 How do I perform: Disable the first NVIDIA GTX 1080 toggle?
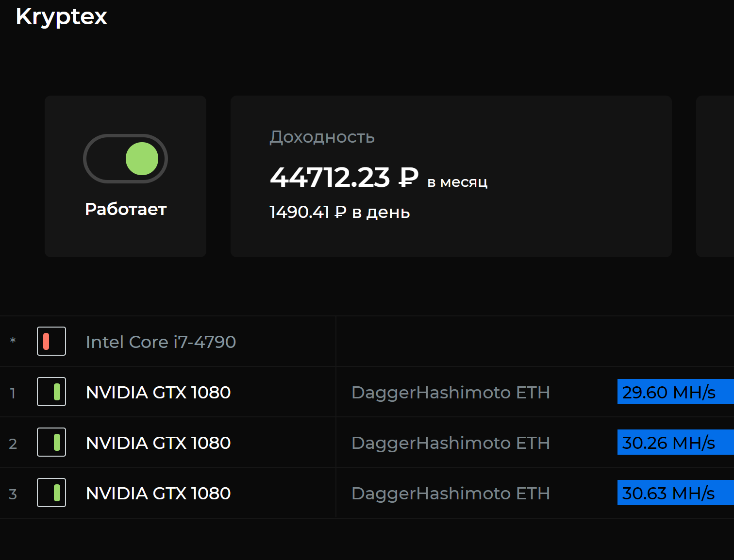(51, 392)
